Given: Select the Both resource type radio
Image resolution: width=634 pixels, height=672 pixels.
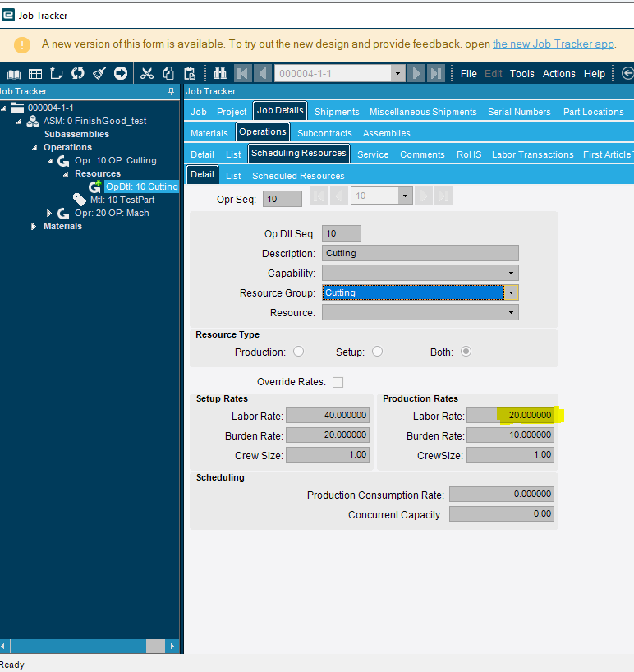Looking at the screenshot, I should [466, 352].
